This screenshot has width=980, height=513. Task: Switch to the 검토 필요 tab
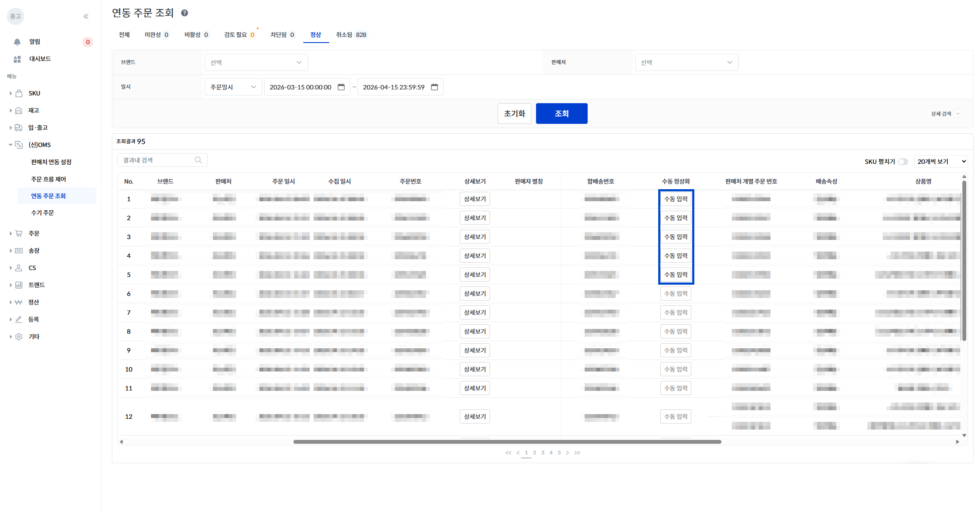coord(239,35)
